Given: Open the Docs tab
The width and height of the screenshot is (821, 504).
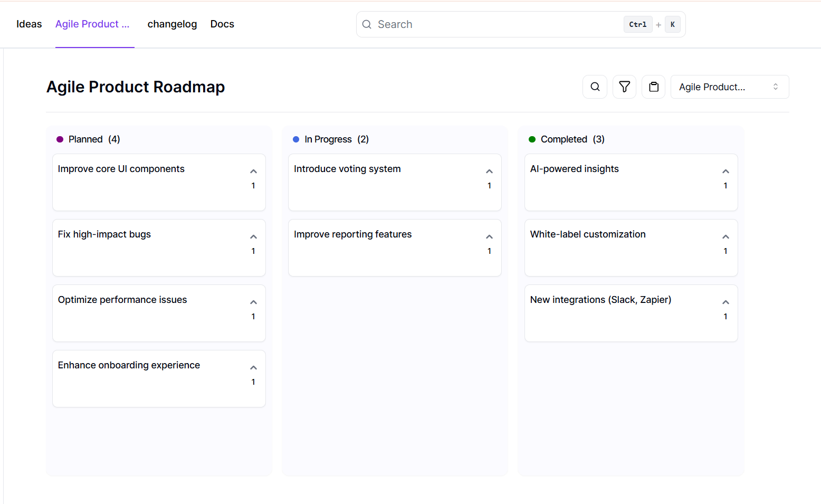Looking at the screenshot, I should [222, 24].
